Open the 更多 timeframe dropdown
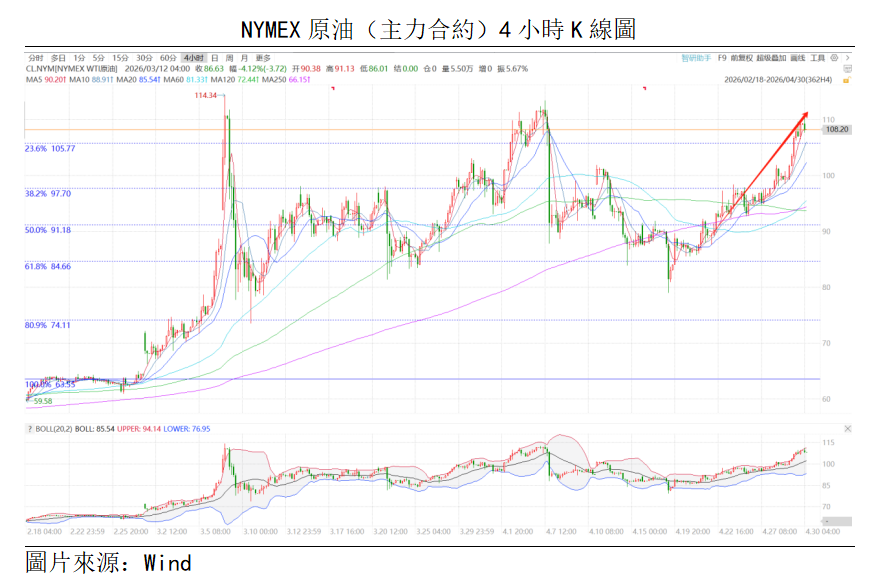This screenshot has height=587, width=876. [x=263, y=58]
